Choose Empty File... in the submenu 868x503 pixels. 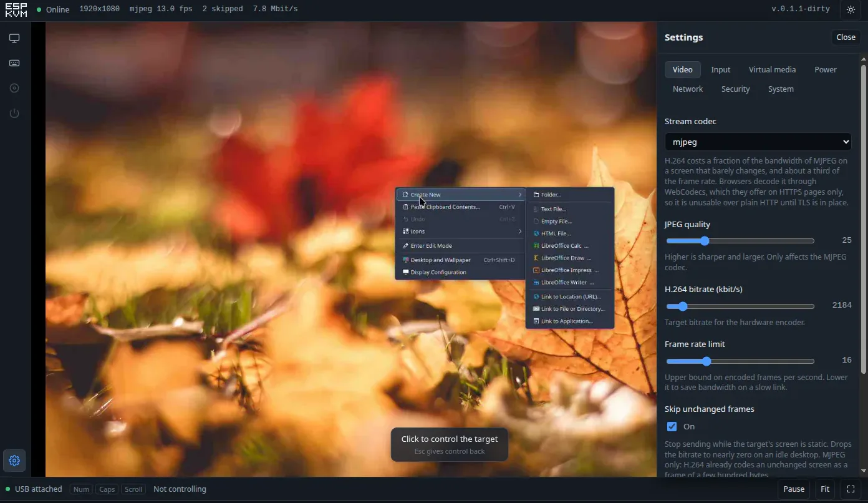point(570,222)
